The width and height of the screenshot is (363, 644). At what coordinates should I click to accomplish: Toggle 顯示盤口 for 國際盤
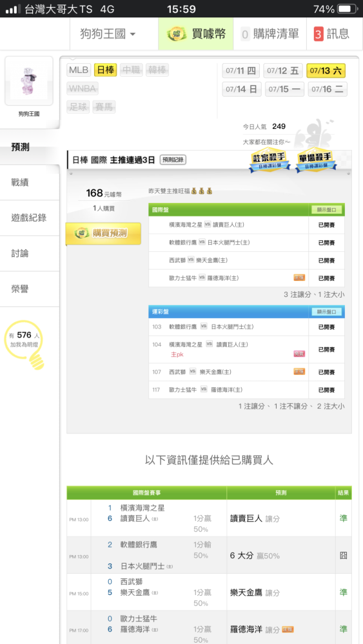click(x=326, y=209)
